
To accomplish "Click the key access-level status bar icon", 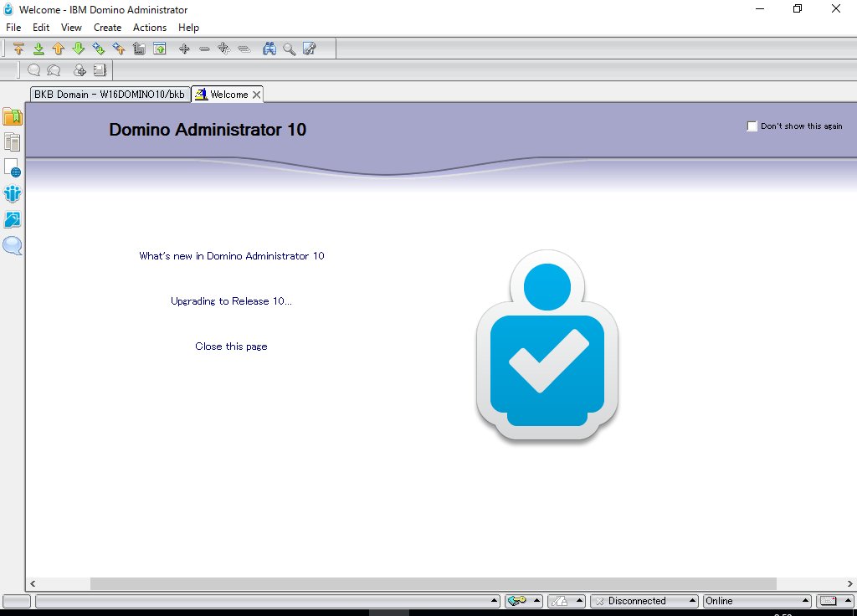I will 516,601.
